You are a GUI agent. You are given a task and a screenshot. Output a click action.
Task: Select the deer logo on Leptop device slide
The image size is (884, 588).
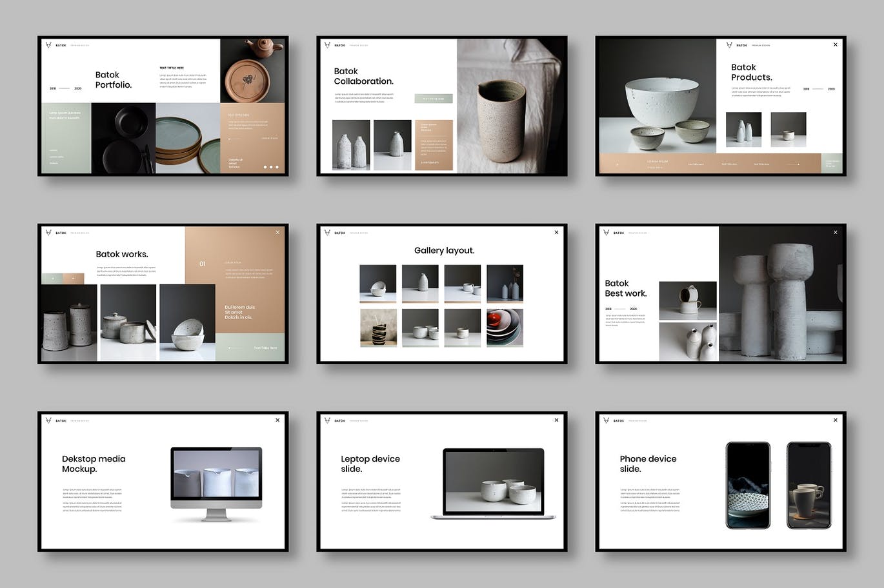pos(327,420)
